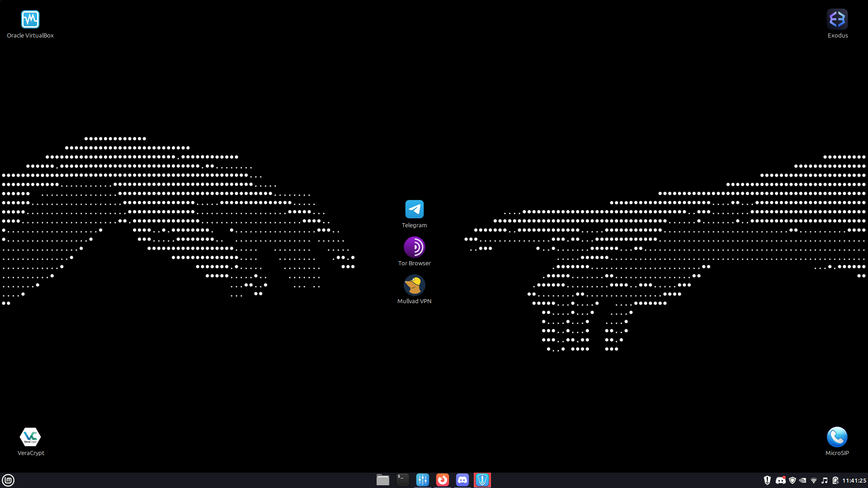The image size is (868, 488).
Task: Open the Wi-Fi network menu
Action: click(x=814, y=480)
